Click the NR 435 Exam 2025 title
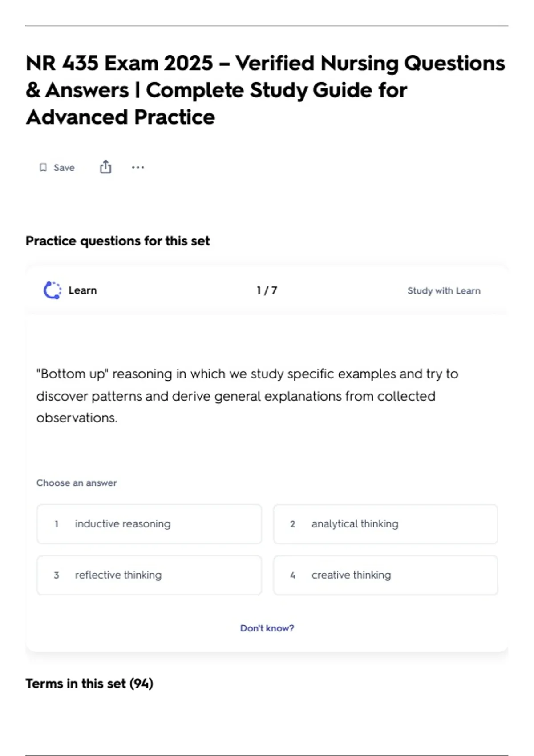 click(x=265, y=90)
